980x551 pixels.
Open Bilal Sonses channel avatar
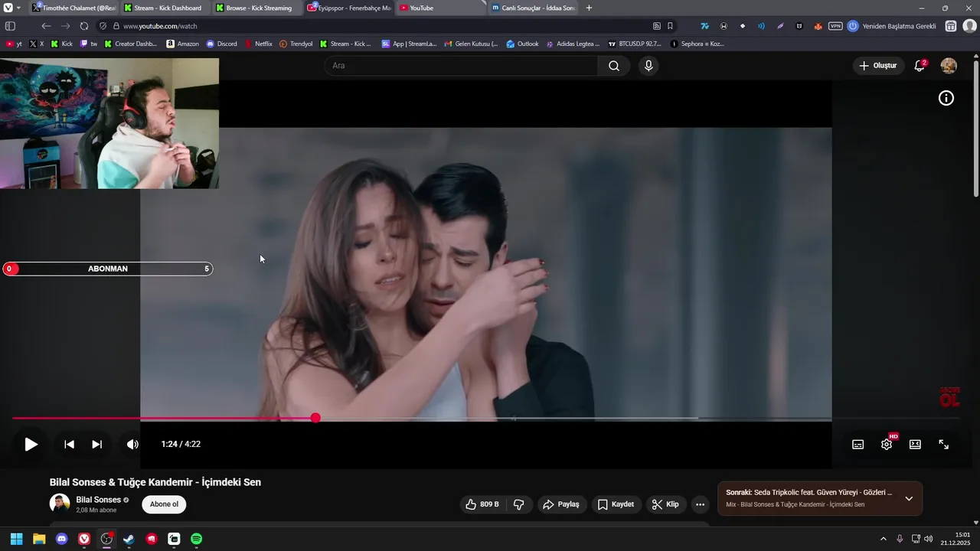pos(60,504)
